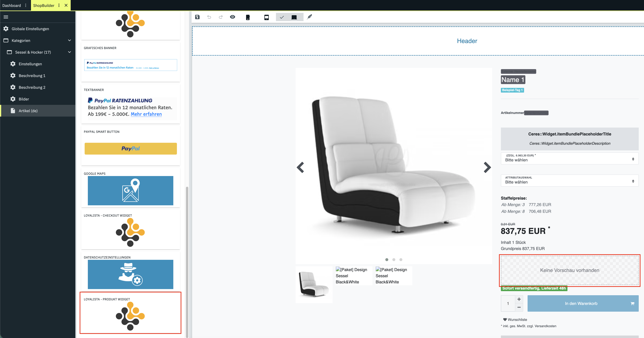The width and height of the screenshot is (644, 338).
Task: Collapse Sessel & Hocker category
Action: point(70,52)
